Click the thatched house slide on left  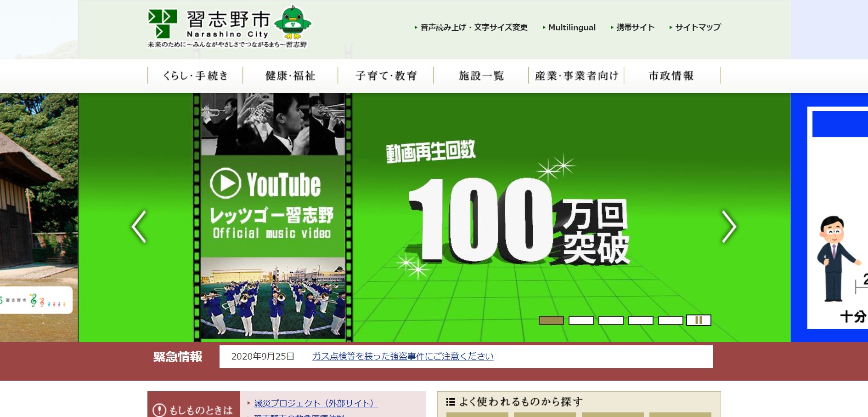(x=39, y=217)
